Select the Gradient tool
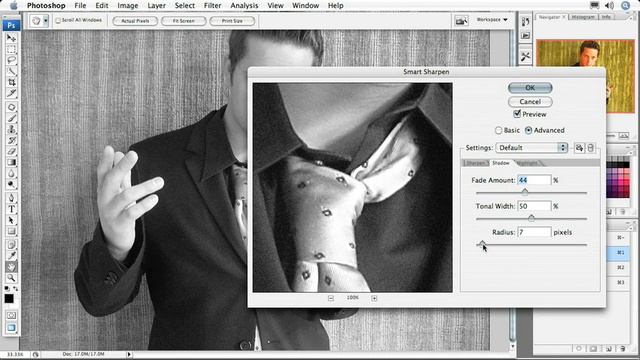Viewport: 640px width, 360px height. tap(11, 162)
